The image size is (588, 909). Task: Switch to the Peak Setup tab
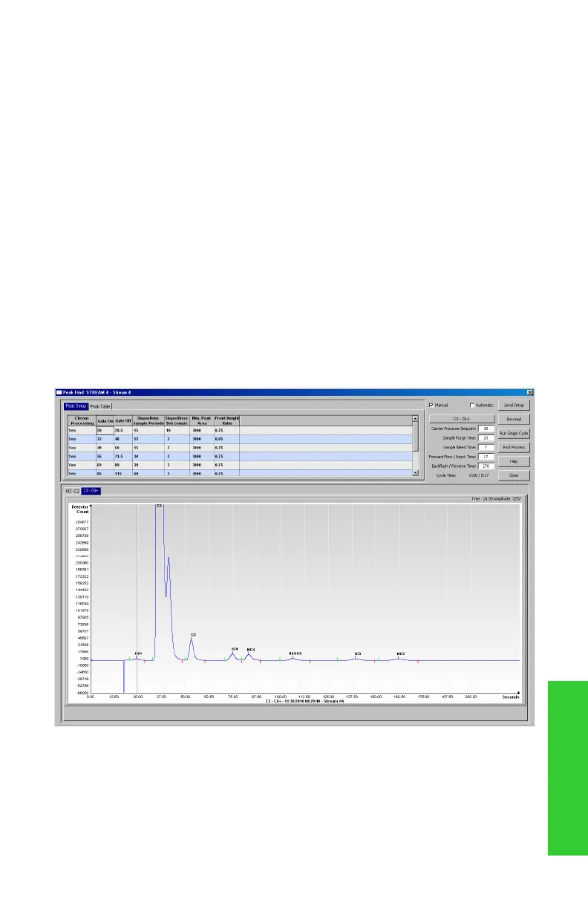tap(76, 406)
